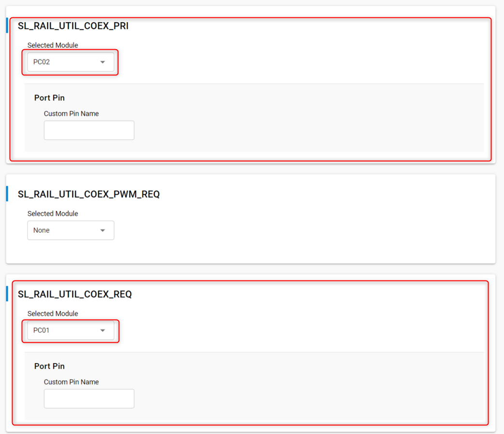Click the blue accent bar beside COEX_PWM_REQ

(7, 194)
